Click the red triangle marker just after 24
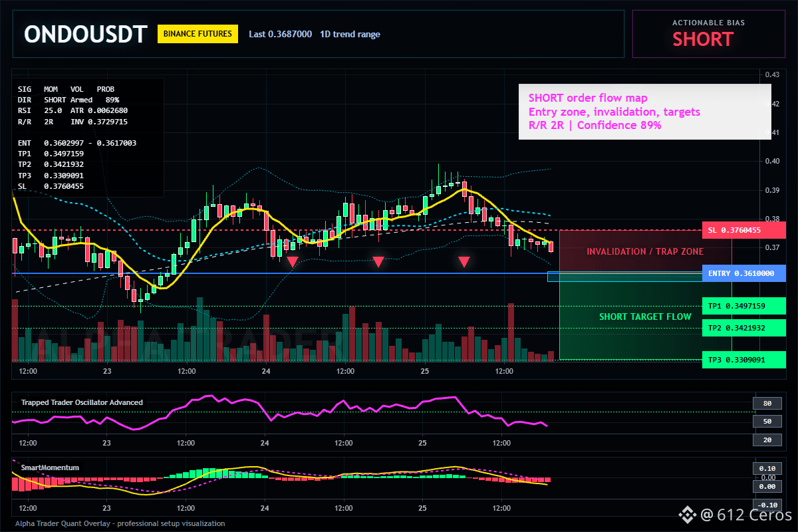The image size is (798, 532). click(292, 262)
